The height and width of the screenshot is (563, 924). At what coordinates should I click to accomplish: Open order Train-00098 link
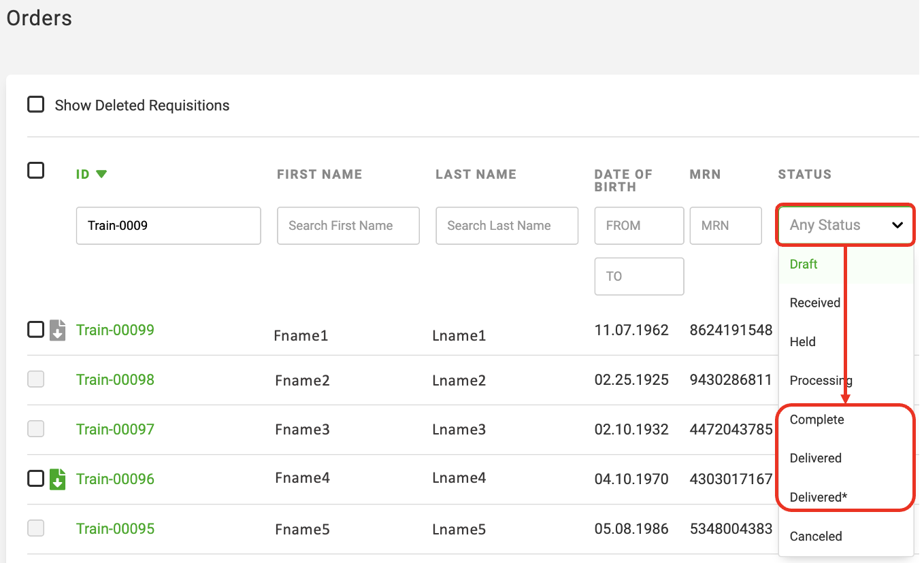(x=115, y=379)
